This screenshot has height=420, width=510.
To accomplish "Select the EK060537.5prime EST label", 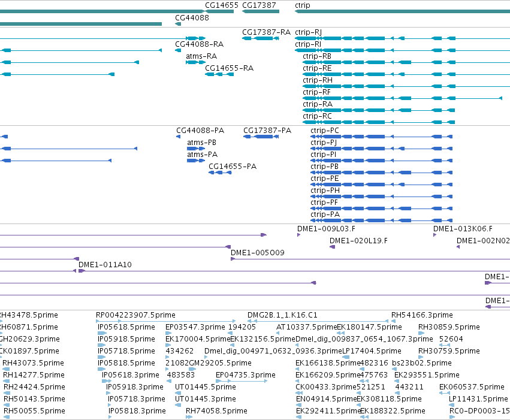I will pyautogui.click(x=472, y=388).
